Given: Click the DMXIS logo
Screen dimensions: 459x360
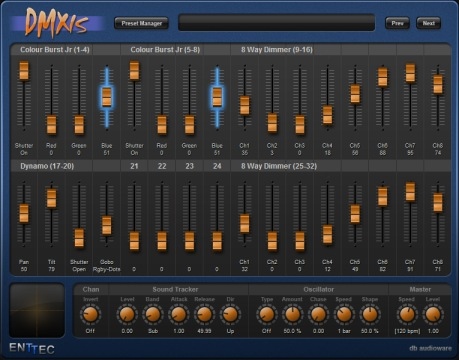Looking at the screenshot, I should tap(57, 23).
